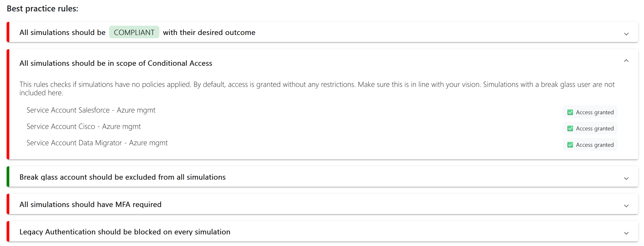Select the 'Legacy Authentication should be blocked' title
Screen dimensions: 644x246
(x=125, y=232)
